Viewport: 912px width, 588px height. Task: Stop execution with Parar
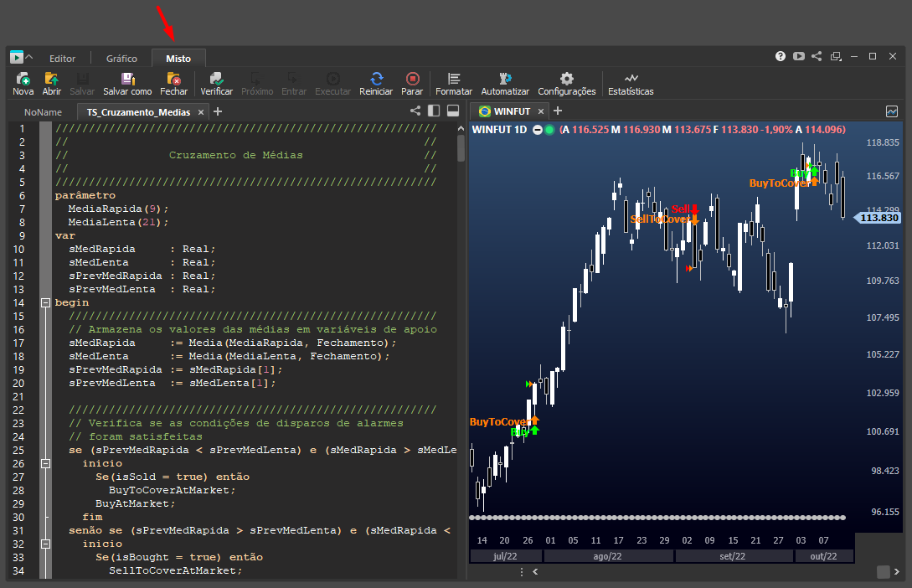coord(412,84)
